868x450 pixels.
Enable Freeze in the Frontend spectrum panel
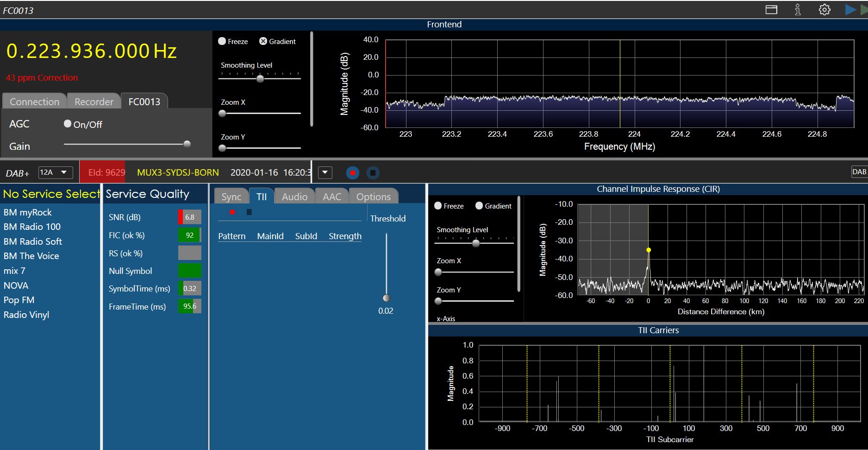pyautogui.click(x=222, y=41)
